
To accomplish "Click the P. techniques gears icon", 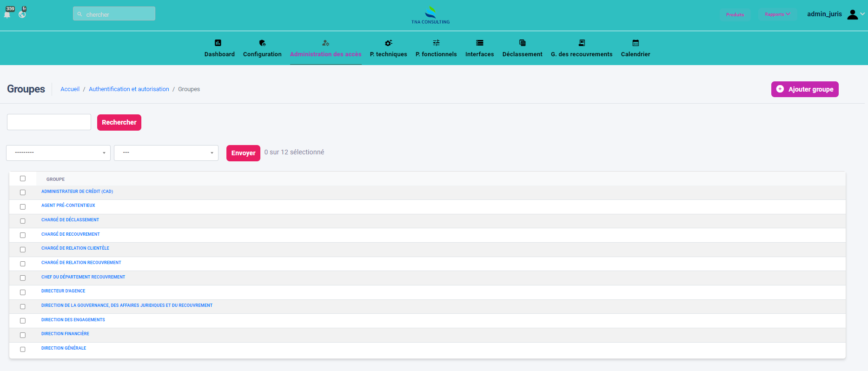I will [x=388, y=43].
